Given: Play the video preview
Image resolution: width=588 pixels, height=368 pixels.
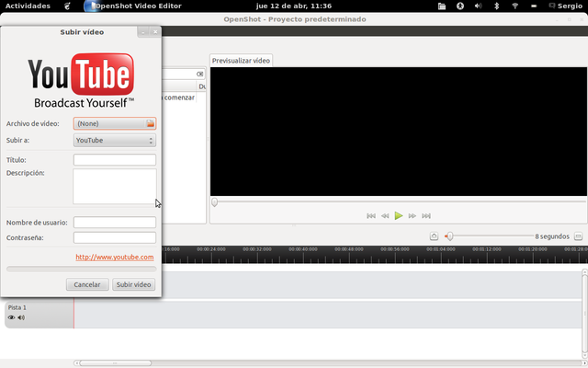Looking at the screenshot, I should (399, 216).
